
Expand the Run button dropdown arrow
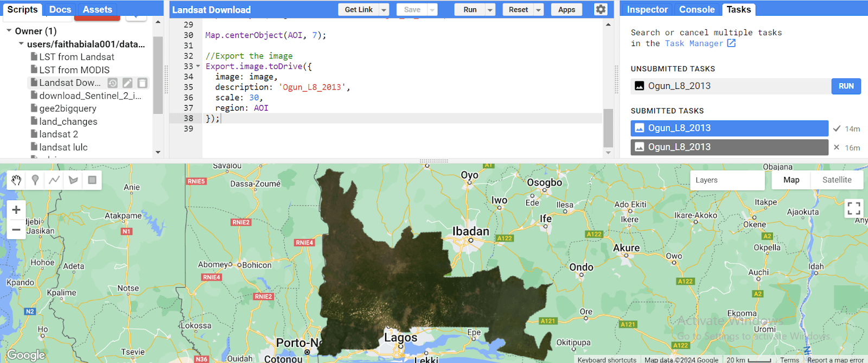pyautogui.click(x=490, y=10)
